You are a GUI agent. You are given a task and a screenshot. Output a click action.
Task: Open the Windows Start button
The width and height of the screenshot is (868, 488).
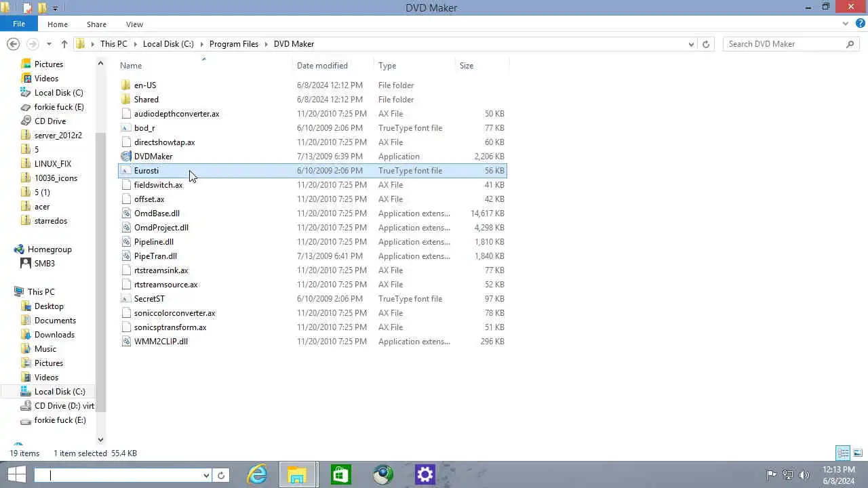16,474
